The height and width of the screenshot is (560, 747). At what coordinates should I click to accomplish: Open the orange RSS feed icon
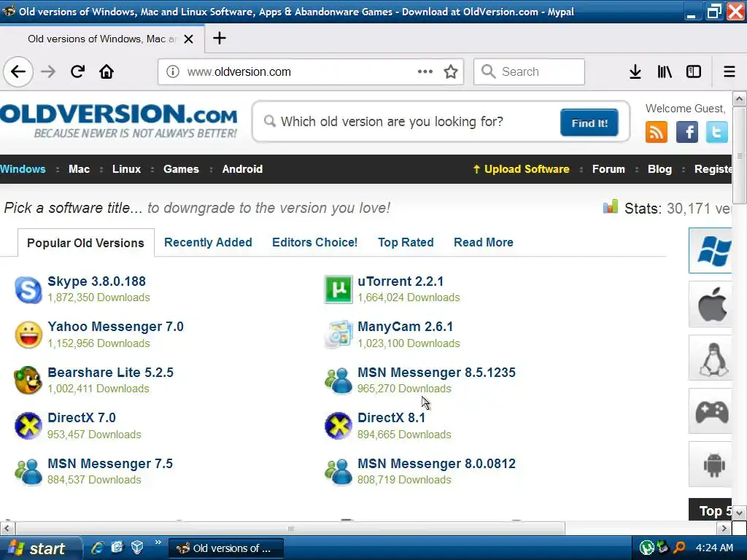coord(656,133)
